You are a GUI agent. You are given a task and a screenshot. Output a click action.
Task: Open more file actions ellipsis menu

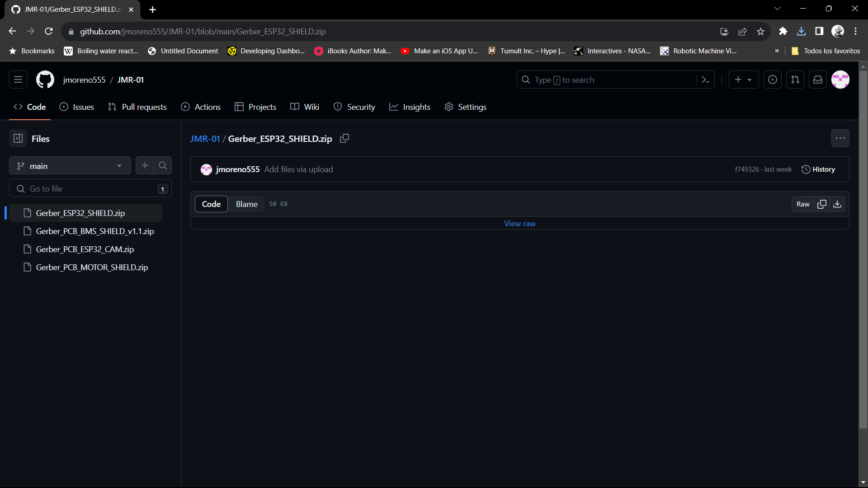click(840, 138)
